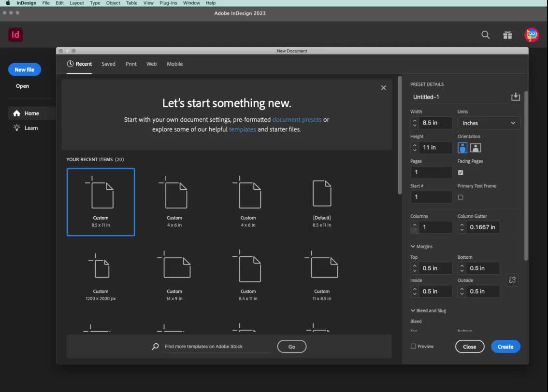Select landscape orientation

476,148
